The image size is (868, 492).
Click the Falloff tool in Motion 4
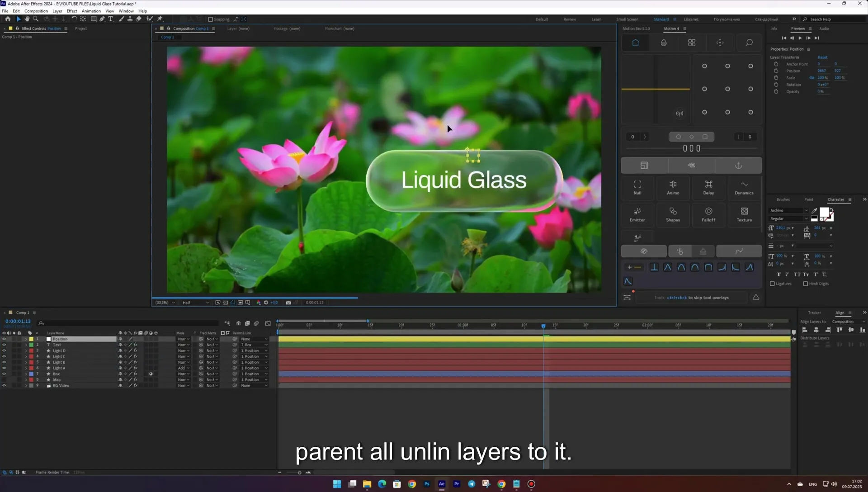[x=708, y=214]
